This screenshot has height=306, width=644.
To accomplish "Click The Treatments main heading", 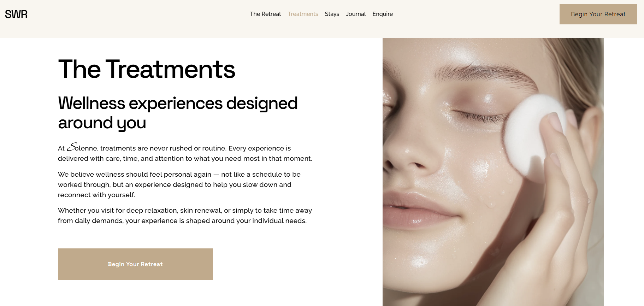I will click(147, 69).
